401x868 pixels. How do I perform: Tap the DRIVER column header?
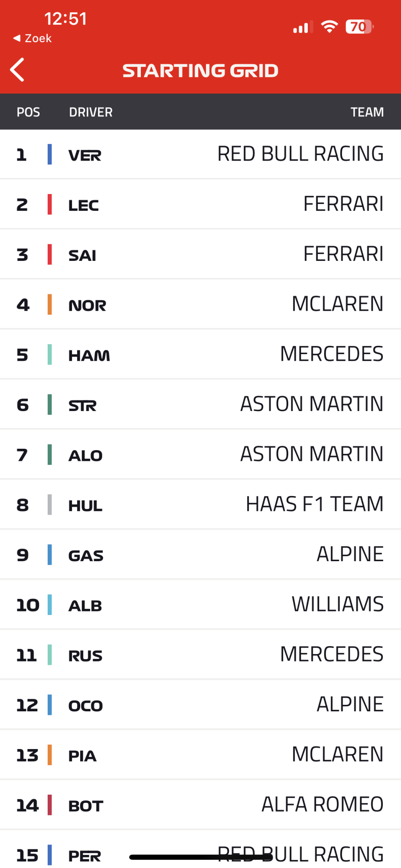91,112
